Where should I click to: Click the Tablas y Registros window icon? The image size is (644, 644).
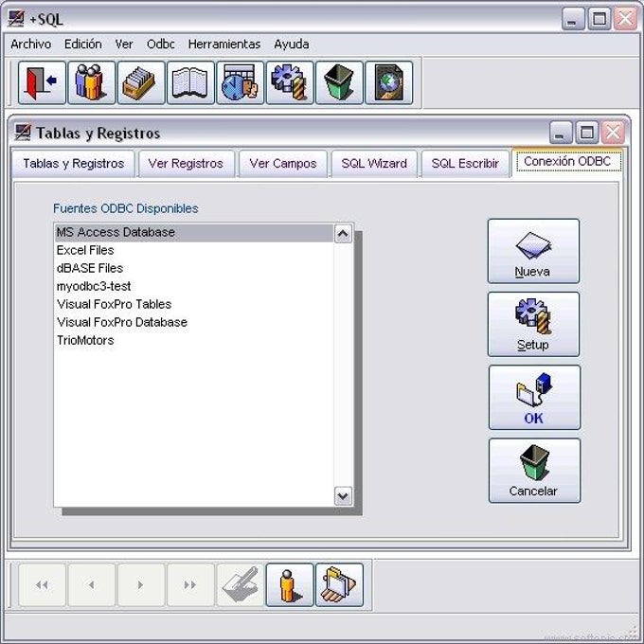pyautogui.click(x=23, y=133)
